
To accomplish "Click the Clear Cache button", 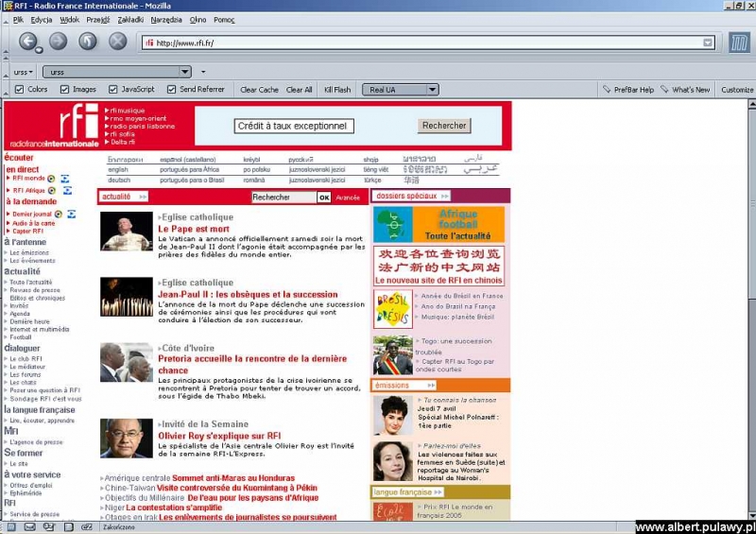I will (x=259, y=90).
